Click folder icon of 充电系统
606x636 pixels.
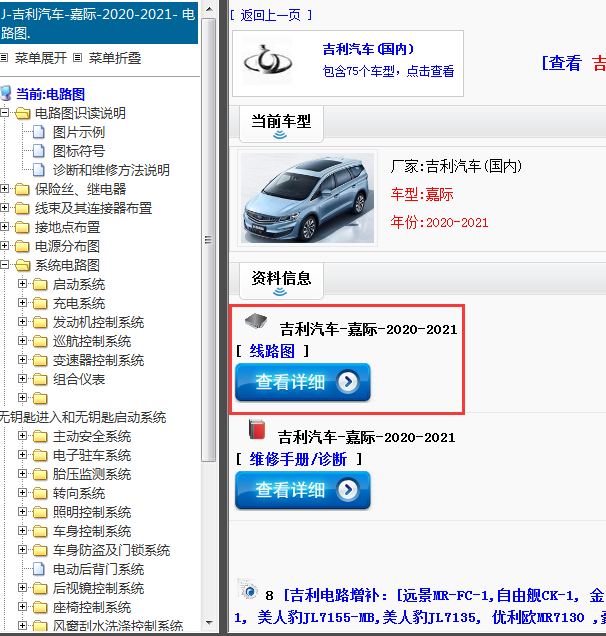point(40,303)
